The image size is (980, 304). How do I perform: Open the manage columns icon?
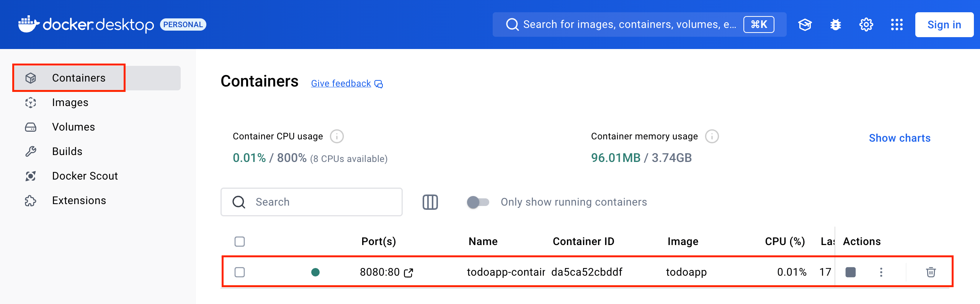point(430,202)
